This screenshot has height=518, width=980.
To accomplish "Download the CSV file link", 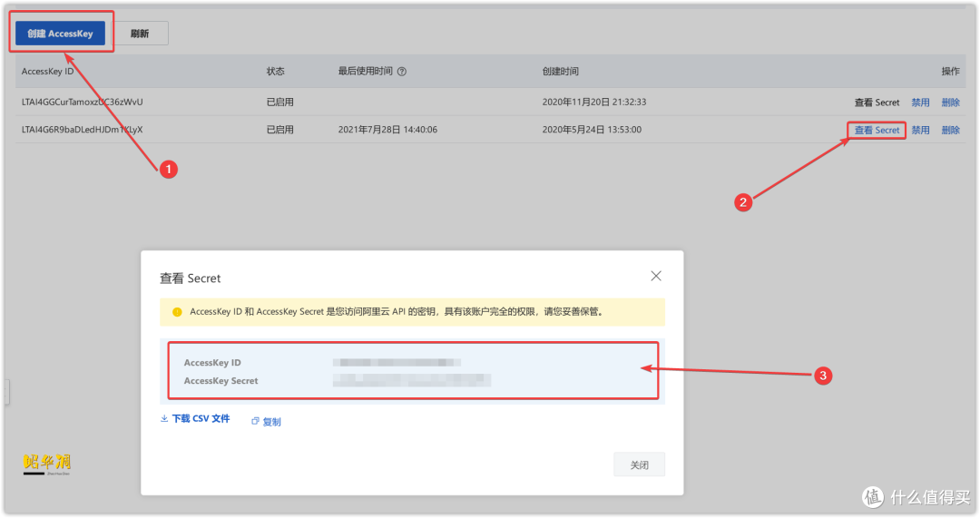I will click(x=201, y=418).
